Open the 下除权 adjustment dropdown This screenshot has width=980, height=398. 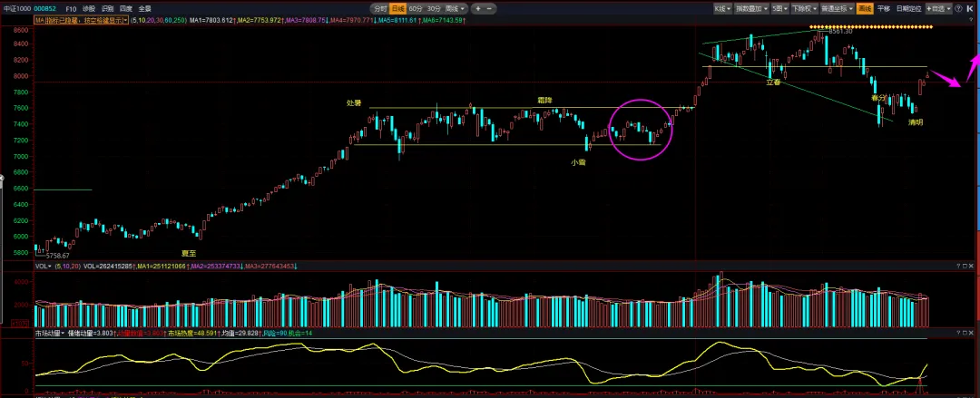click(803, 9)
